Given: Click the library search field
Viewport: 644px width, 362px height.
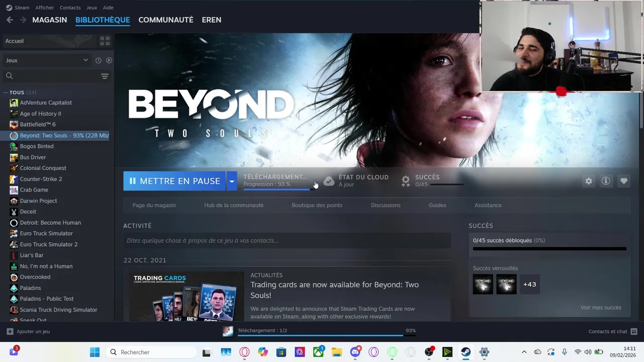Looking at the screenshot, I should (50, 76).
